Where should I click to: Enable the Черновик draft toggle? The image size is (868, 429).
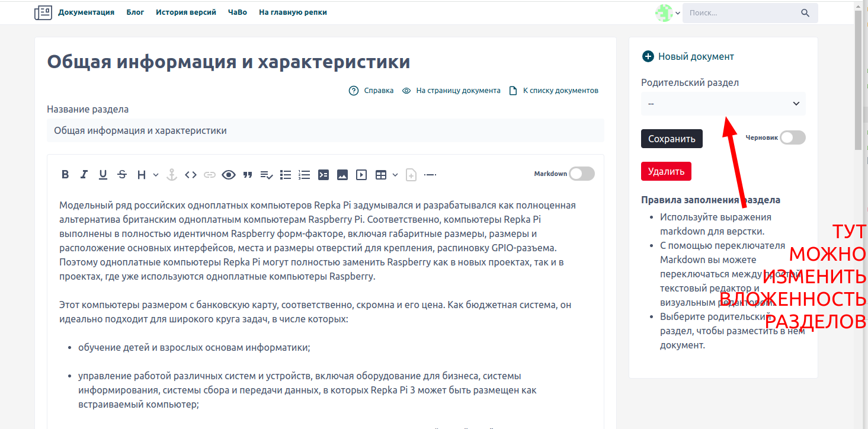792,137
